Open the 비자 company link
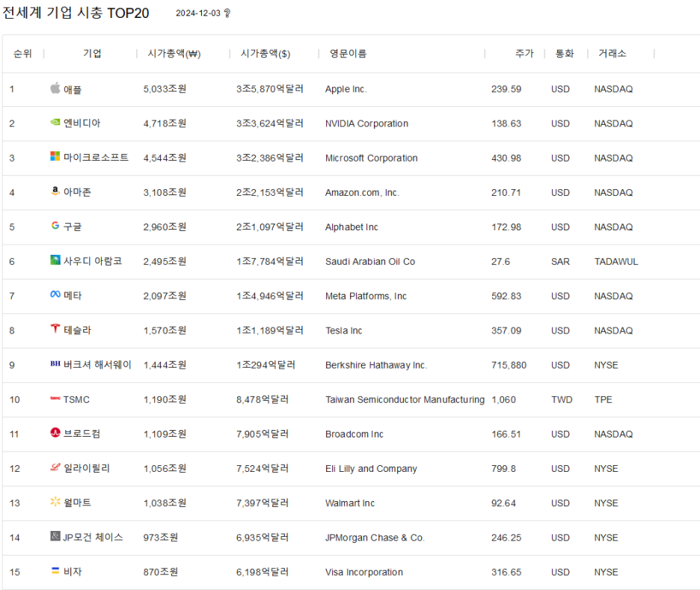Screen dimensions: 700x590 tap(73, 572)
